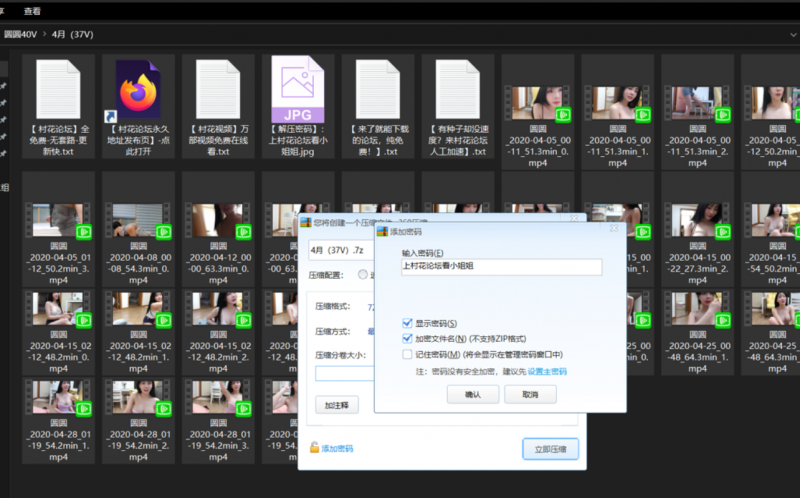Click the 设置主密码 link
The image size is (800, 498).
pos(547,371)
